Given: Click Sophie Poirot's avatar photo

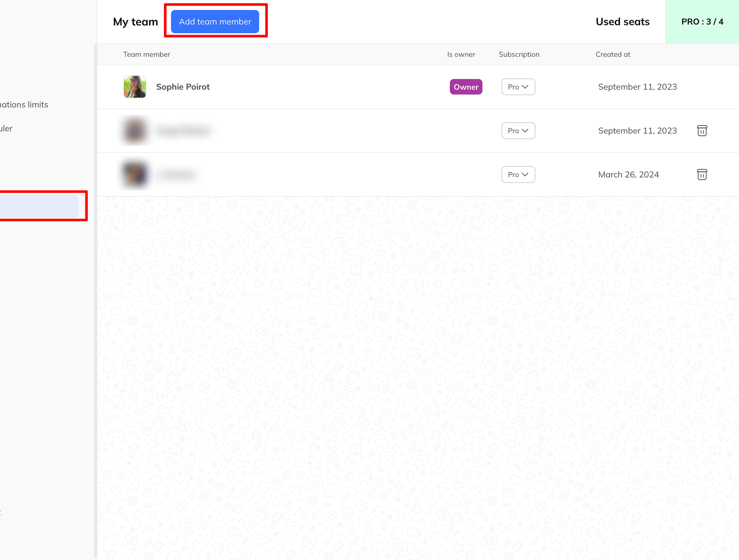Looking at the screenshot, I should click(x=135, y=87).
